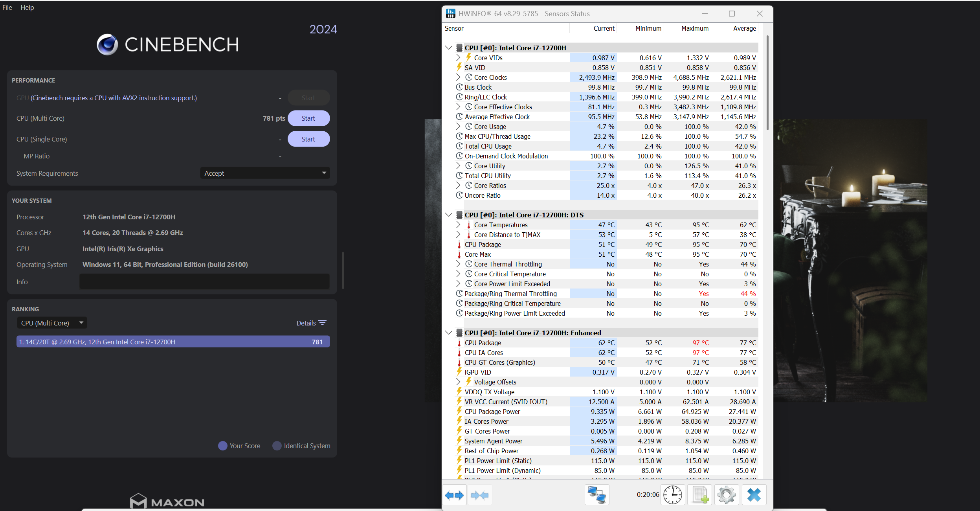Open the Ranking CPU (Multi Core) dropdown
This screenshot has height=511, width=980.
[x=52, y=323]
